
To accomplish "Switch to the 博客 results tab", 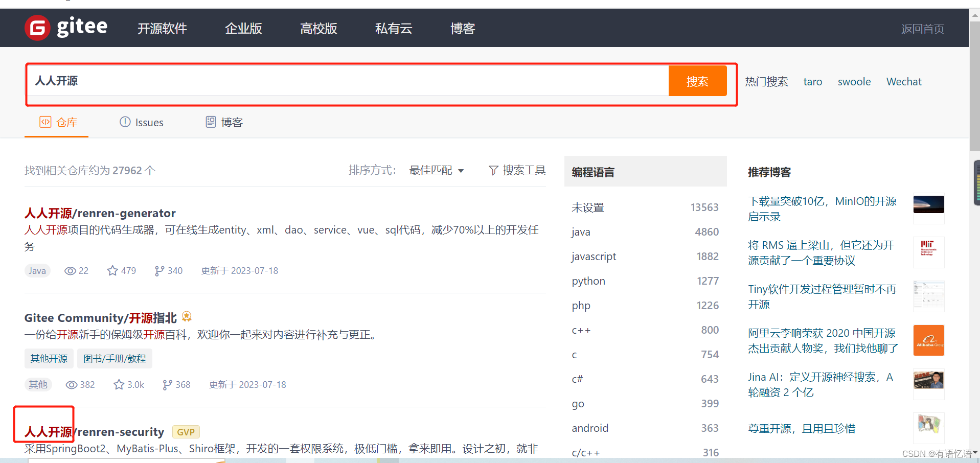I will point(224,122).
